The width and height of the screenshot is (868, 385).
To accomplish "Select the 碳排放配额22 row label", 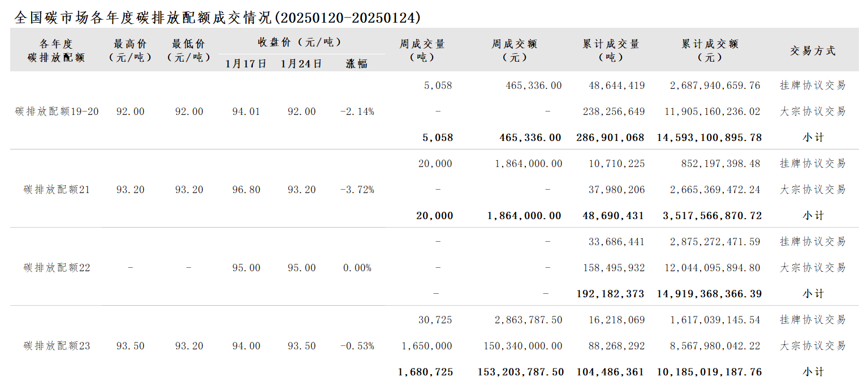I will click(57, 268).
